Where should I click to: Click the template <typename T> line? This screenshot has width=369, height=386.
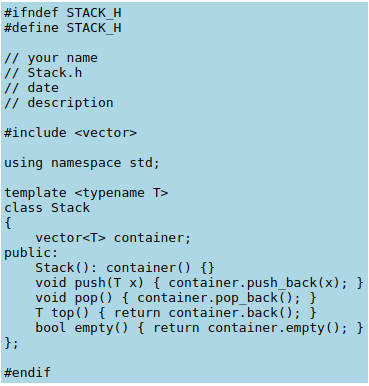tap(86, 193)
